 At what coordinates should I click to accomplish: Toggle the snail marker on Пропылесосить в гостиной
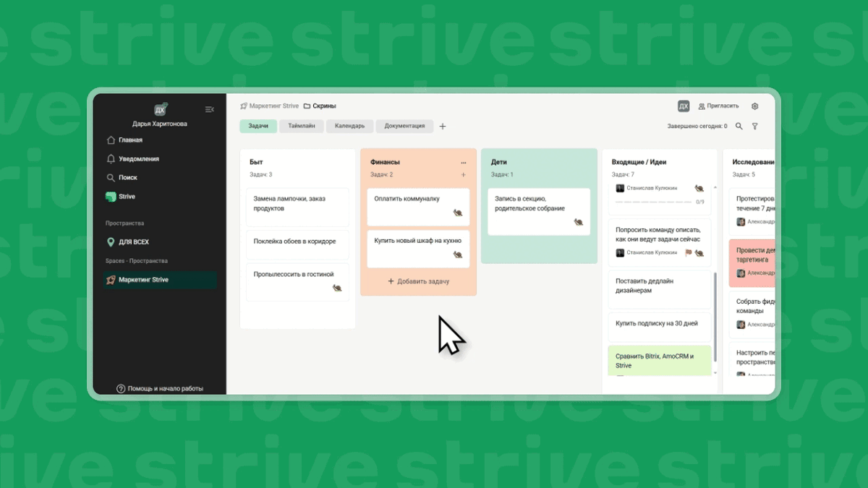click(x=337, y=288)
